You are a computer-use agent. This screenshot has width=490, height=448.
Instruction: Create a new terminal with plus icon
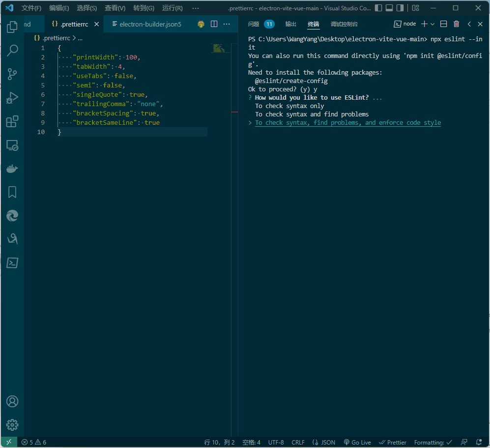424,24
